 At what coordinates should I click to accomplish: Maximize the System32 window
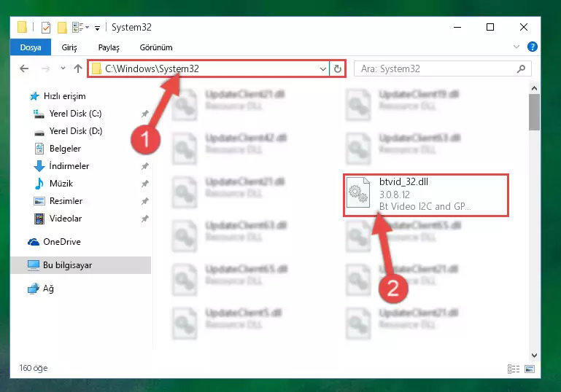tap(490, 27)
